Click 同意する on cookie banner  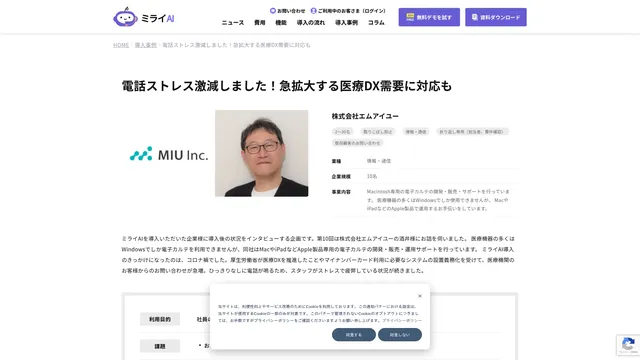point(353,335)
